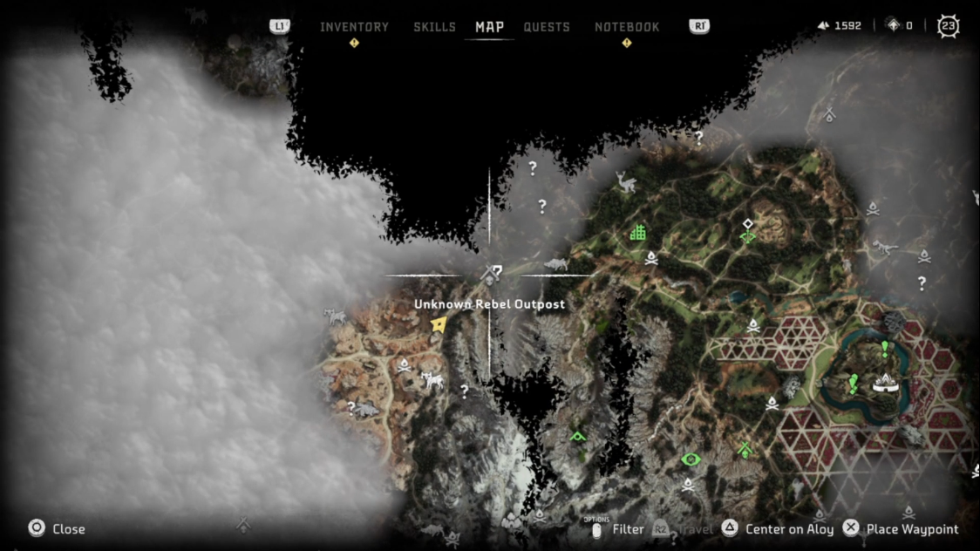
Task: Select the machine site icon at the cloud edge
Action: coord(335,316)
